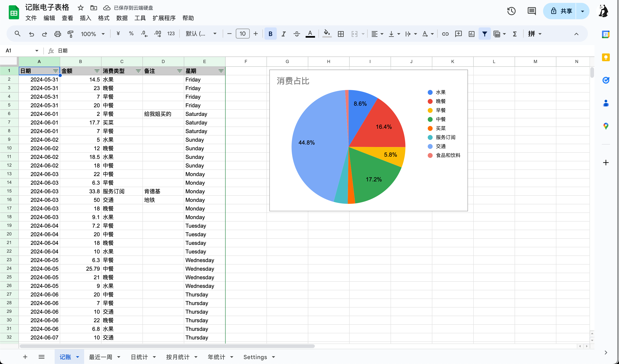Viewport: 619px width, 364px height.
Task: Open the 数据 menu
Action: (122, 18)
